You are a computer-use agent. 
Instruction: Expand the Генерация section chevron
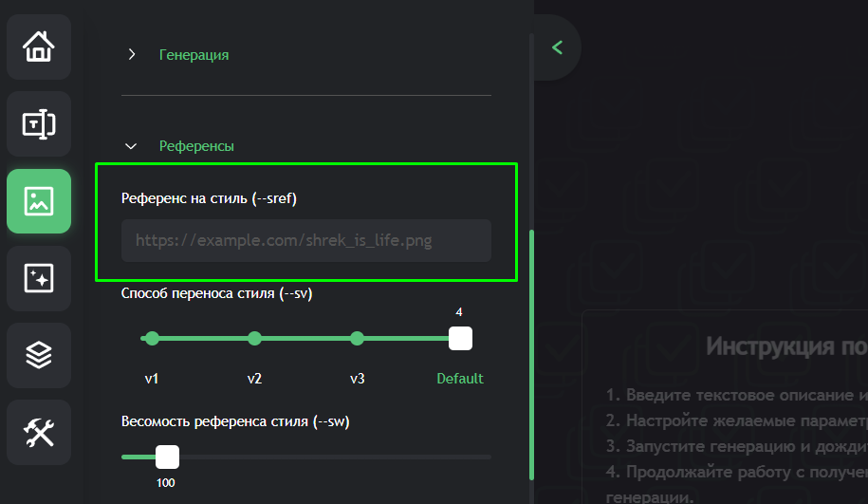tap(131, 54)
